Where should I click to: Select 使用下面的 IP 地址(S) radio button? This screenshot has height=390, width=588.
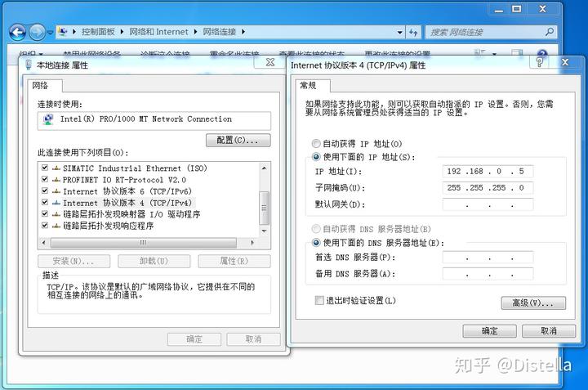pos(316,156)
